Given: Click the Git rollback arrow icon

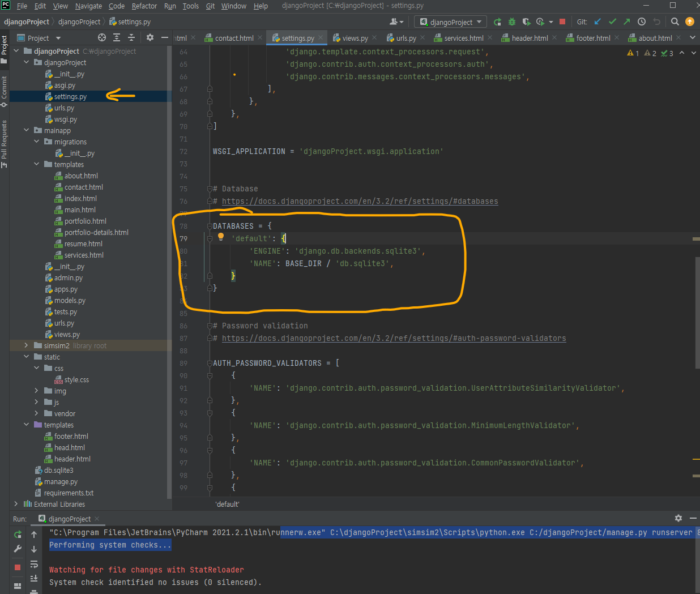Looking at the screenshot, I should pos(657,22).
